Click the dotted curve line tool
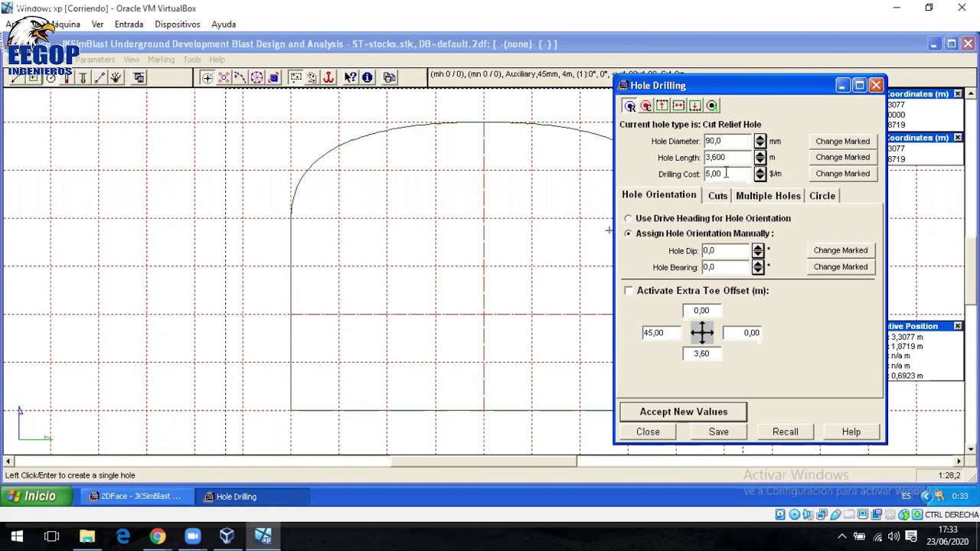This screenshot has width=980, height=551. coord(240,77)
